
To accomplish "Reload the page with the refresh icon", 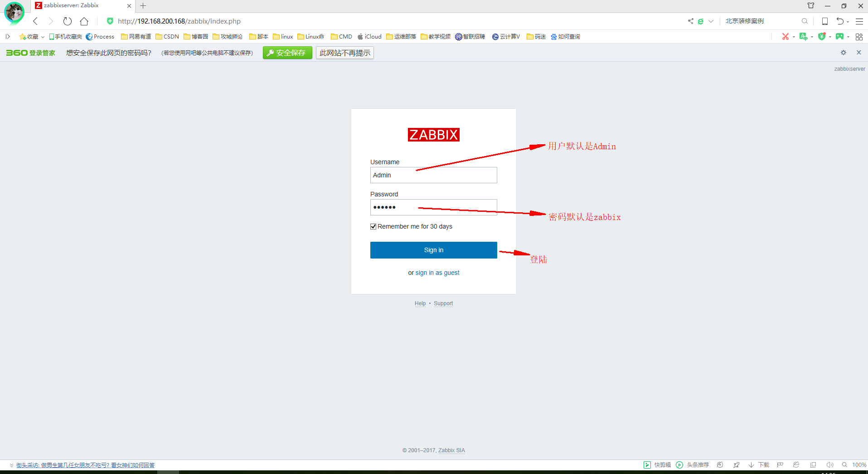I will tap(67, 21).
